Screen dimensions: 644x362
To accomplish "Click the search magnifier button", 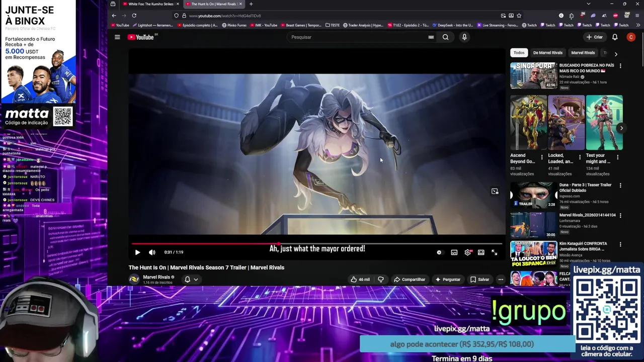I will [445, 37].
